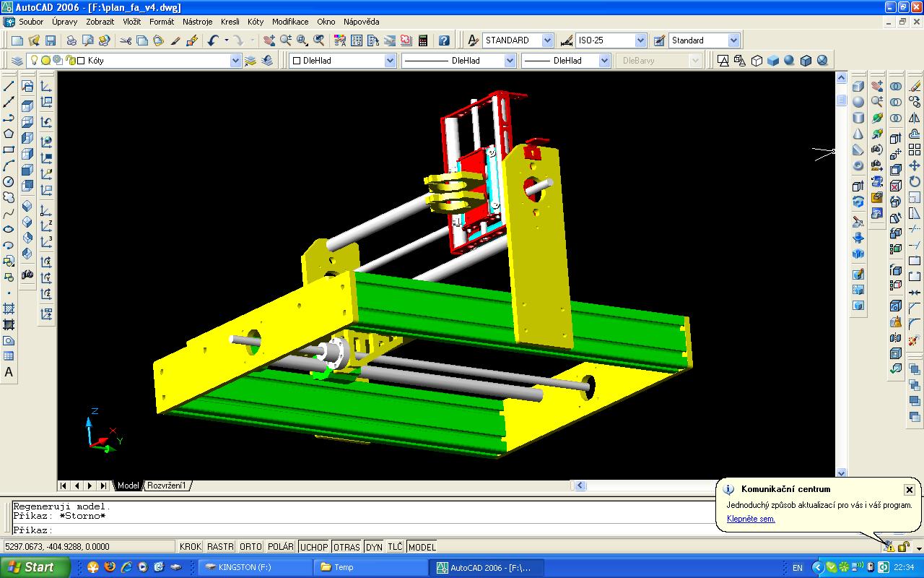Choose the multiline Text tool (A)
This screenshot has width=924, height=578.
(9, 372)
